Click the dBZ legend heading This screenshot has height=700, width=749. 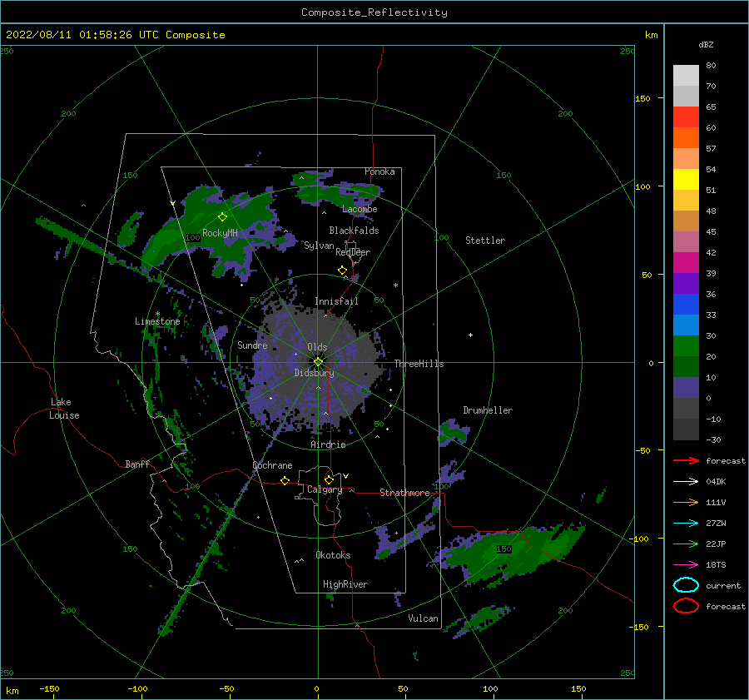click(706, 44)
